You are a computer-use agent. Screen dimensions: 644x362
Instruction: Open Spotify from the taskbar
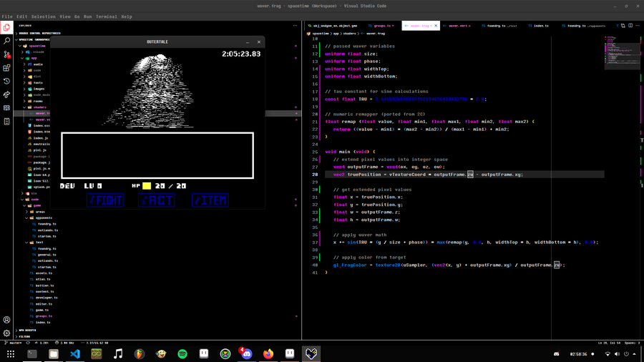tap(182, 354)
